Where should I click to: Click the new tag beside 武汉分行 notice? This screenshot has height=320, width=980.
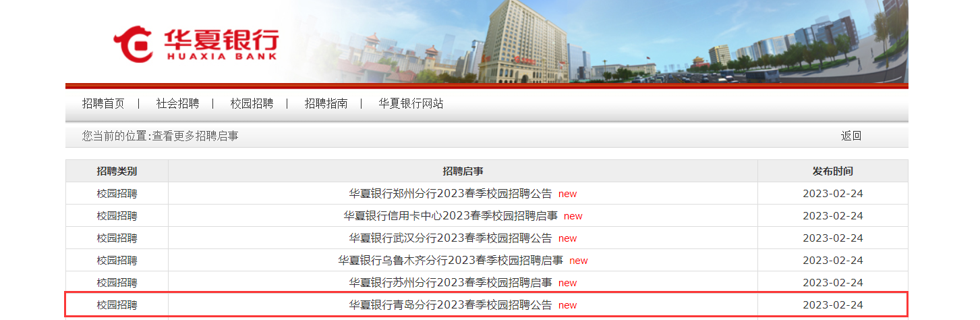pos(567,239)
